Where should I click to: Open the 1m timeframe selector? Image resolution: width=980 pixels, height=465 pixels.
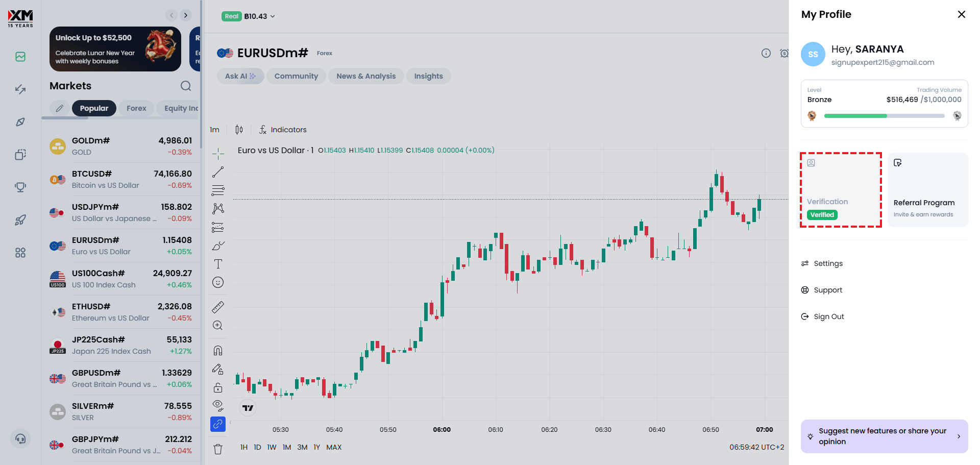pyautogui.click(x=214, y=130)
